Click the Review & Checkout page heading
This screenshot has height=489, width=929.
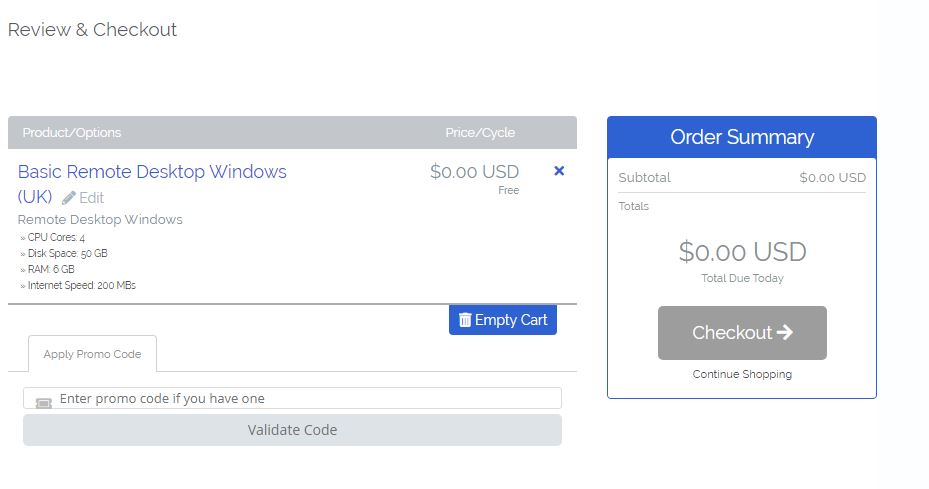[x=92, y=30]
